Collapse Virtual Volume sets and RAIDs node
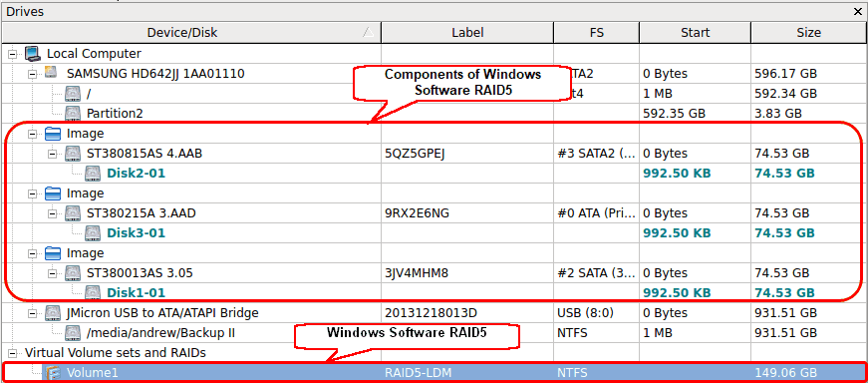This screenshot has height=383, width=868. (13, 353)
